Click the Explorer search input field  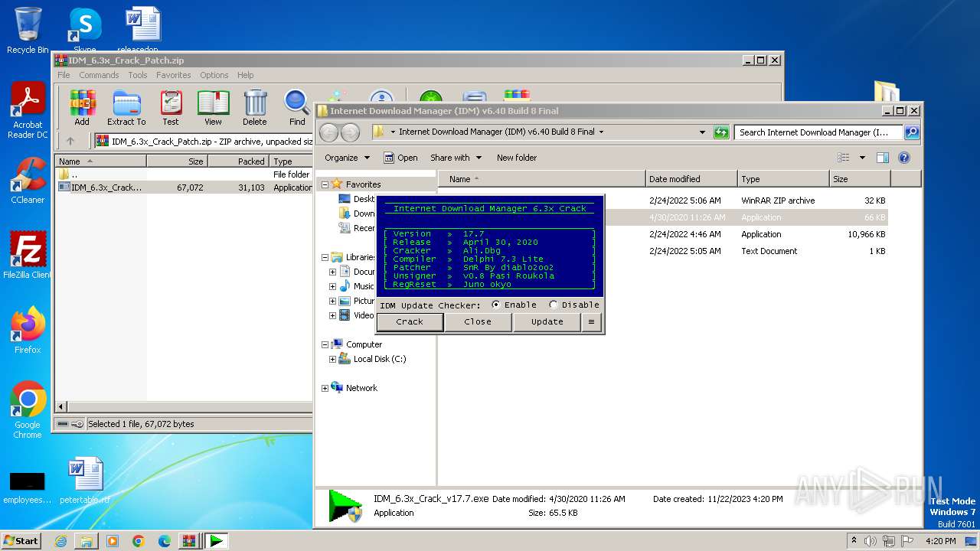coord(818,132)
